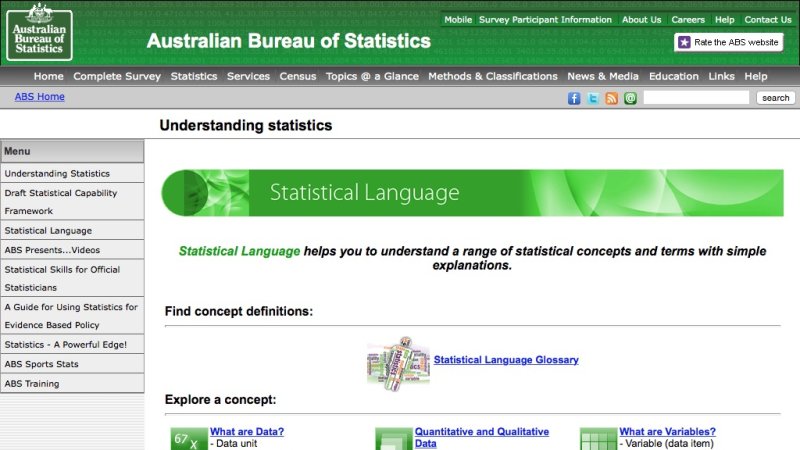The image size is (800, 450).
Task: Open the About Us link
Action: point(641,19)
